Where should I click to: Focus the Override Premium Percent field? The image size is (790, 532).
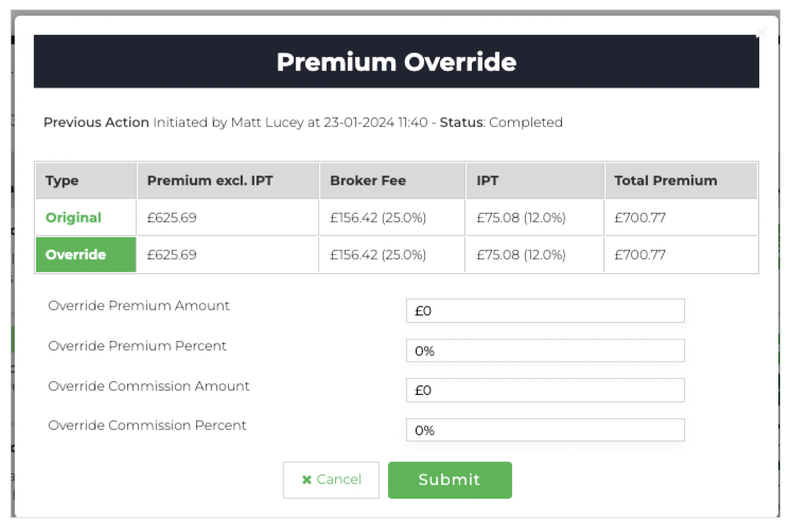tap(545, 351)
